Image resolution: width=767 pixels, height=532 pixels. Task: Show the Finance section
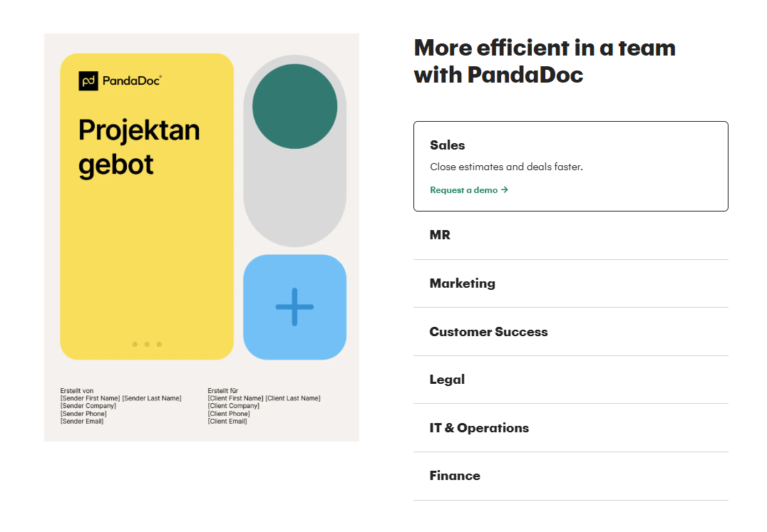455,476
